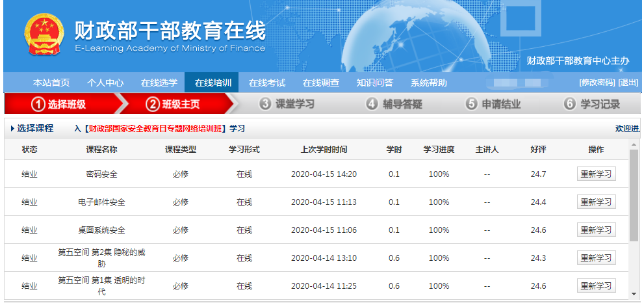Click the course list scrollbar down arrow
The image size is (644, 307).
(634, 295)
